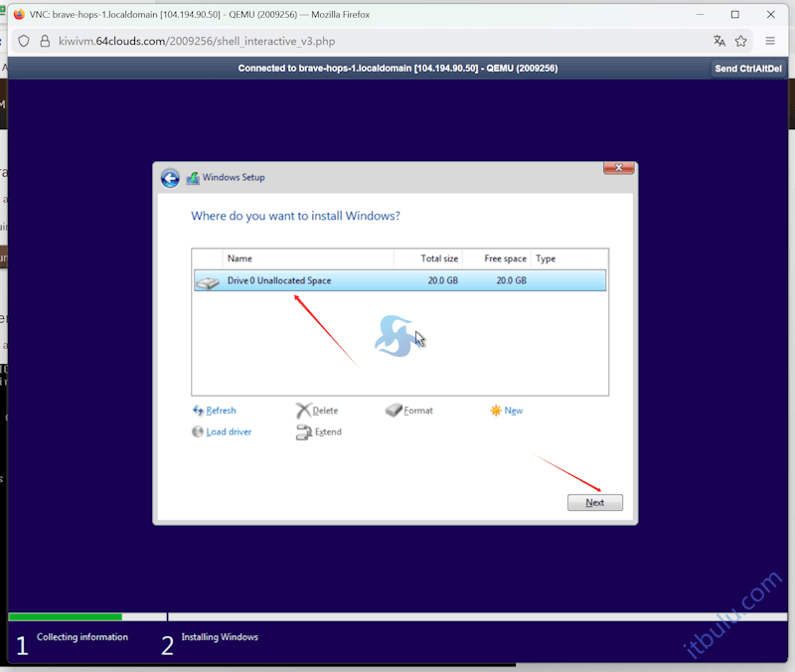Click the Type column header
Screen dimensions: 795x672
[568, 258]
